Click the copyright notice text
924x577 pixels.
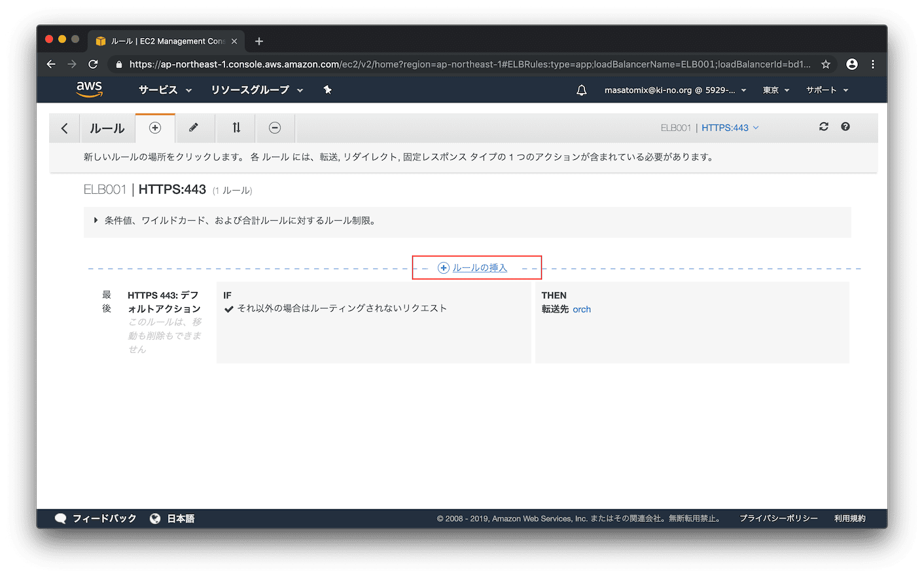coord(578,519)
